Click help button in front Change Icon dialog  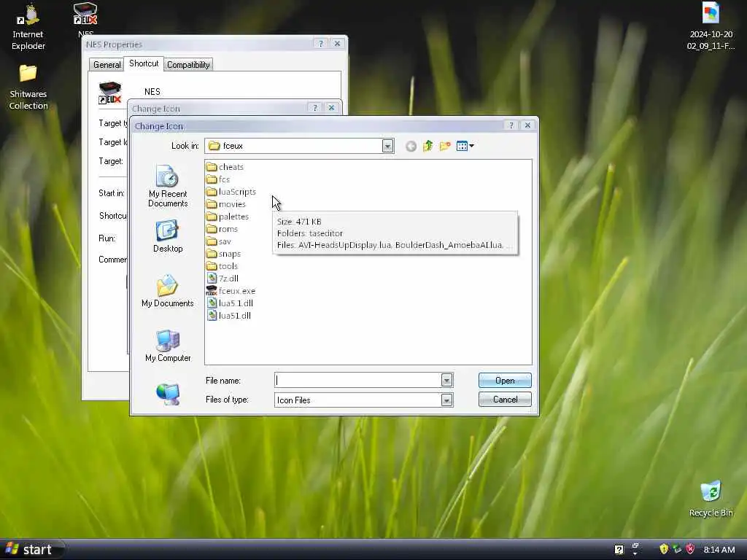coord(511,125)
